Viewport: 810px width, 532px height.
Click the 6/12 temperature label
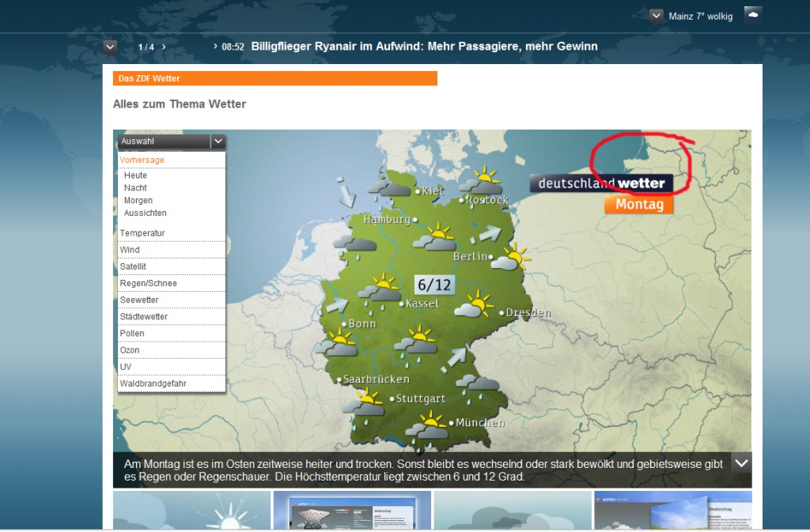pyautogui.click(x=434, y=285)
